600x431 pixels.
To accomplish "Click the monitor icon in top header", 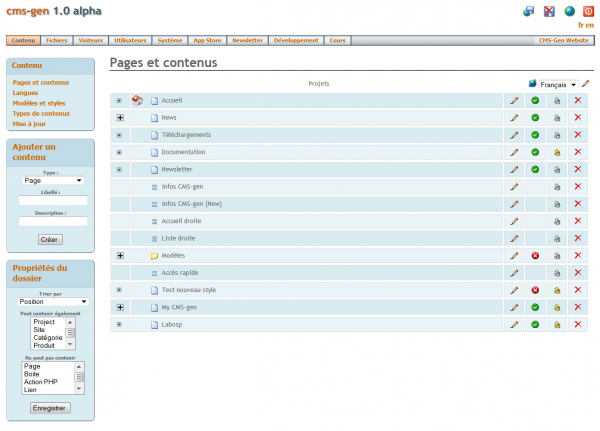I will coord(528,11).
